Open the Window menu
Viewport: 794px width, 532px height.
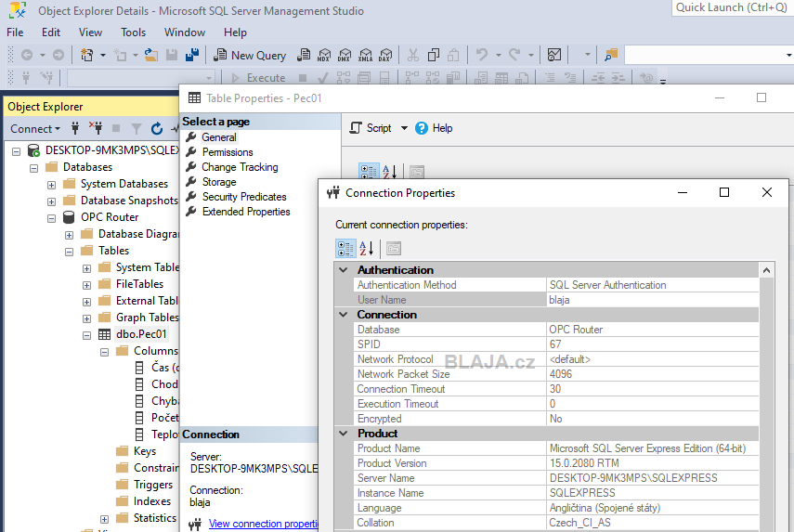pos(184,32)
